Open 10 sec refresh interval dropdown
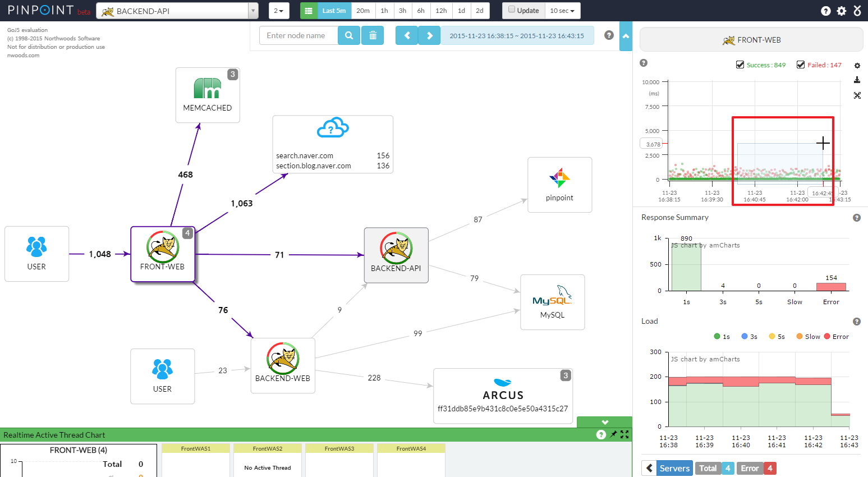The image size is (868, 477). tap(562, 11)
